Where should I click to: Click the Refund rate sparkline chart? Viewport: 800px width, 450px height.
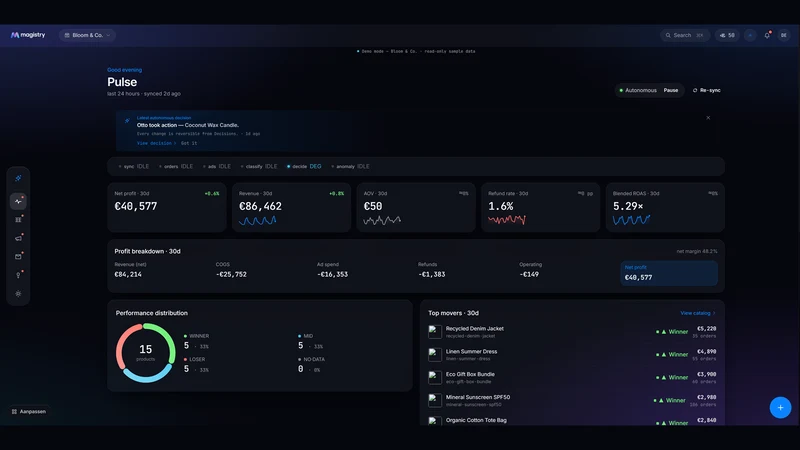pyautogui.click(x=507, y=220)
